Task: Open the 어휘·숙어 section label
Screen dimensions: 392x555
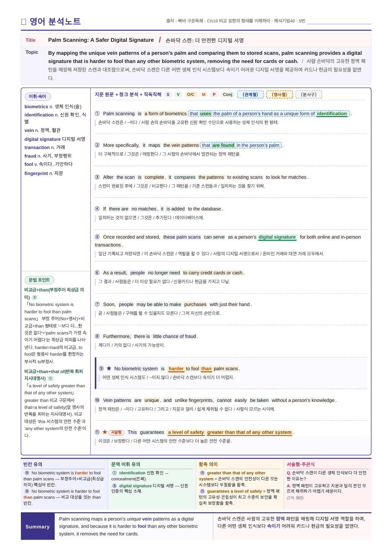Action: pos(38,97)
